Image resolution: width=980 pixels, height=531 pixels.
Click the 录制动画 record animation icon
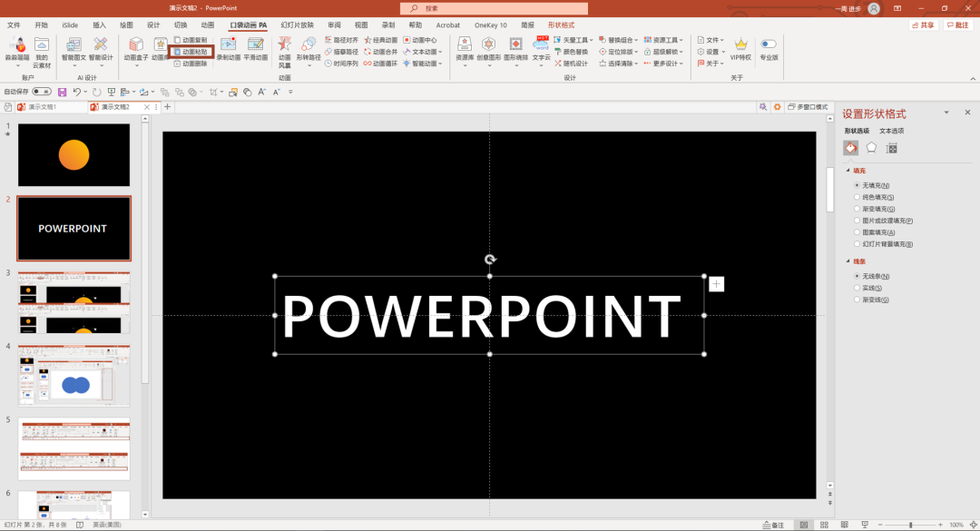pyautogui.click(x=228, y=49)
